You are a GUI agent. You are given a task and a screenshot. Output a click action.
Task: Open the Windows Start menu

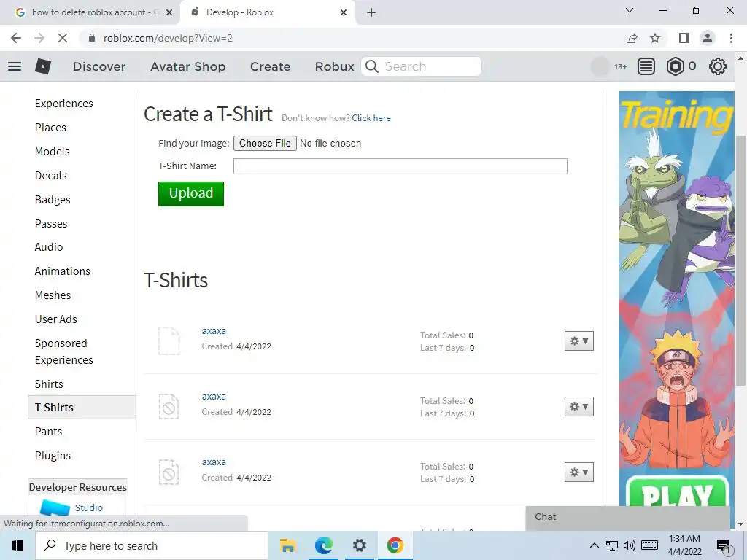click(x=18, y=545)
